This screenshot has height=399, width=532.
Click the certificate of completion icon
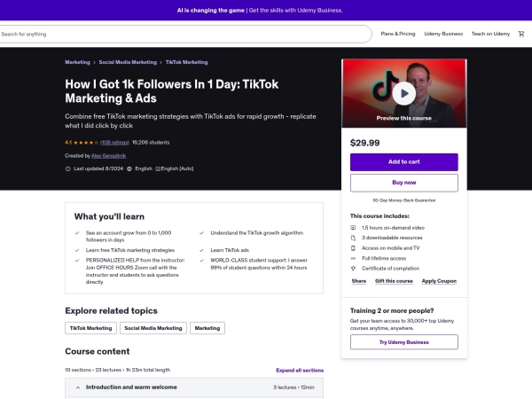pyautogui.click(x=353, y=269)
